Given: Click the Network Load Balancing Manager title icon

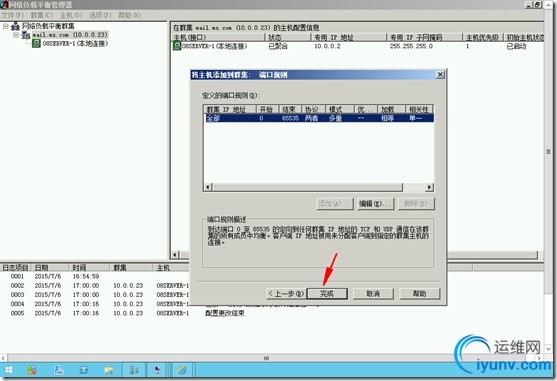Looking at the screenshot, I should [x=4, y=5].
